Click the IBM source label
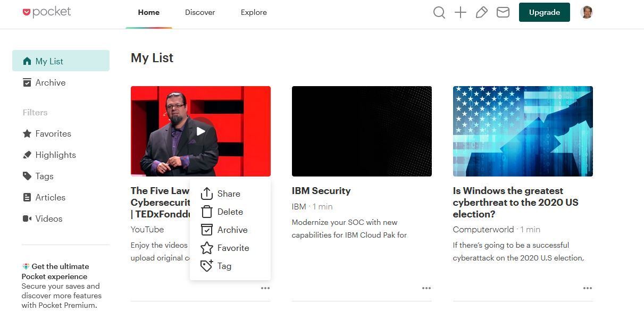Screen dimensions: 644x311 299,206
